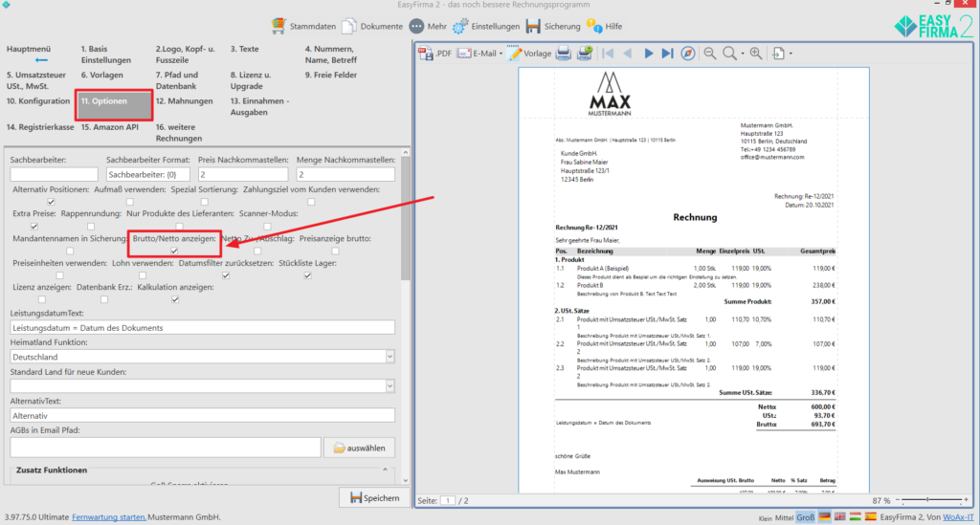Toggle Brutto/Netto anzeigen checkbox
This screenshot has width=980, height=525.
pos(174,251)
